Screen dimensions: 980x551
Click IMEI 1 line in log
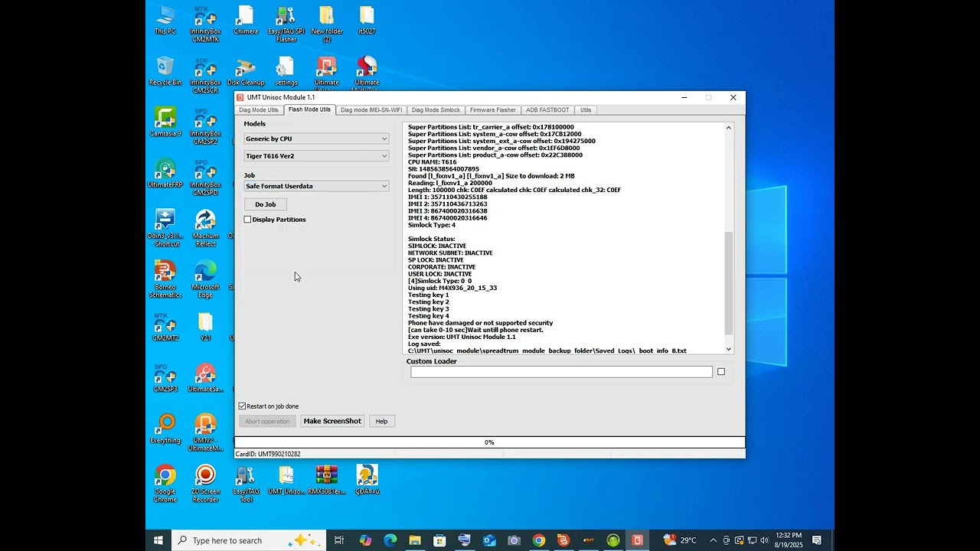tap(448, 197)
